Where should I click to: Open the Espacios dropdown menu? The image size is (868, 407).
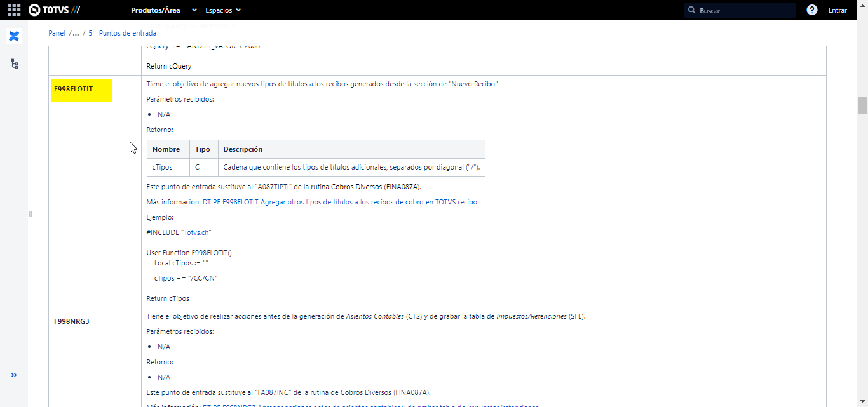click(223, 10)
